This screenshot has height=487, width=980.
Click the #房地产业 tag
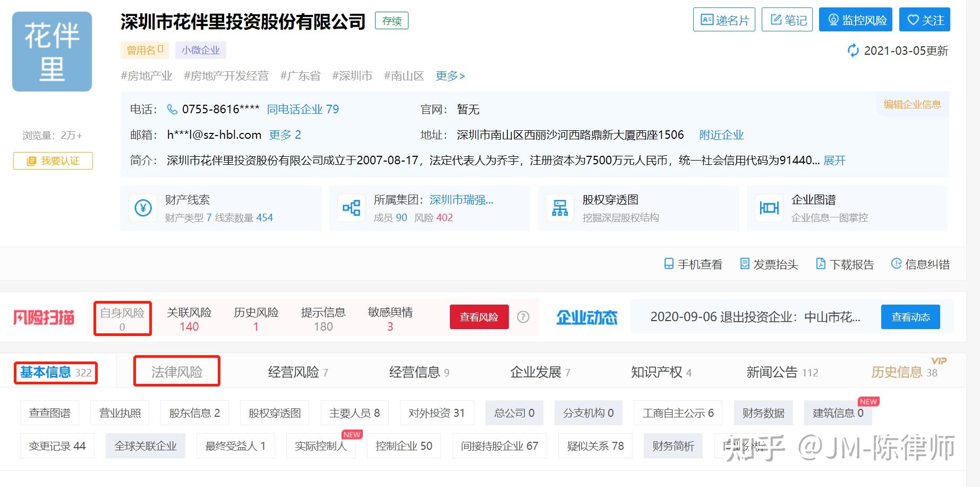click(147, 75)
